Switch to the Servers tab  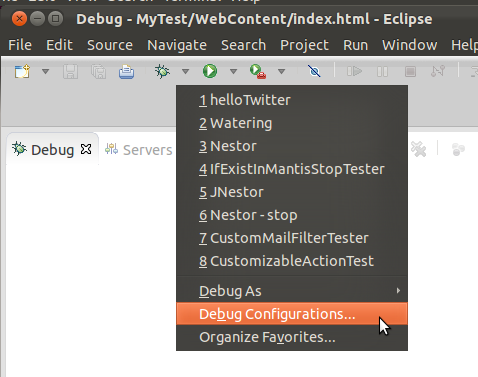tap(139, 150)
